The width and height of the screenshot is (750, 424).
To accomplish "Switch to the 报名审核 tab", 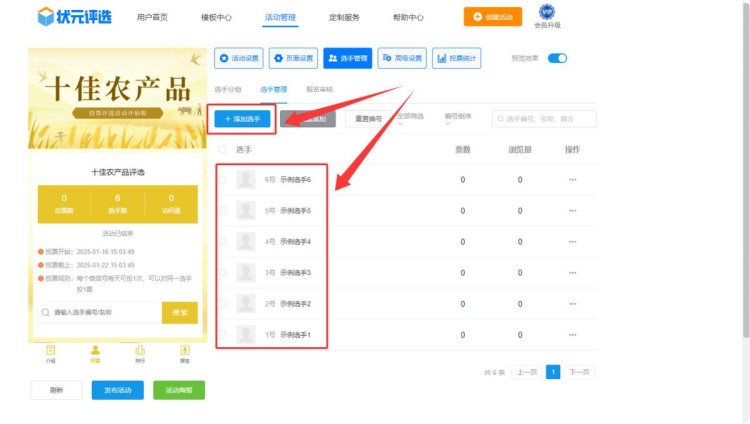I will pyautogui.click(x=319, y=89).
